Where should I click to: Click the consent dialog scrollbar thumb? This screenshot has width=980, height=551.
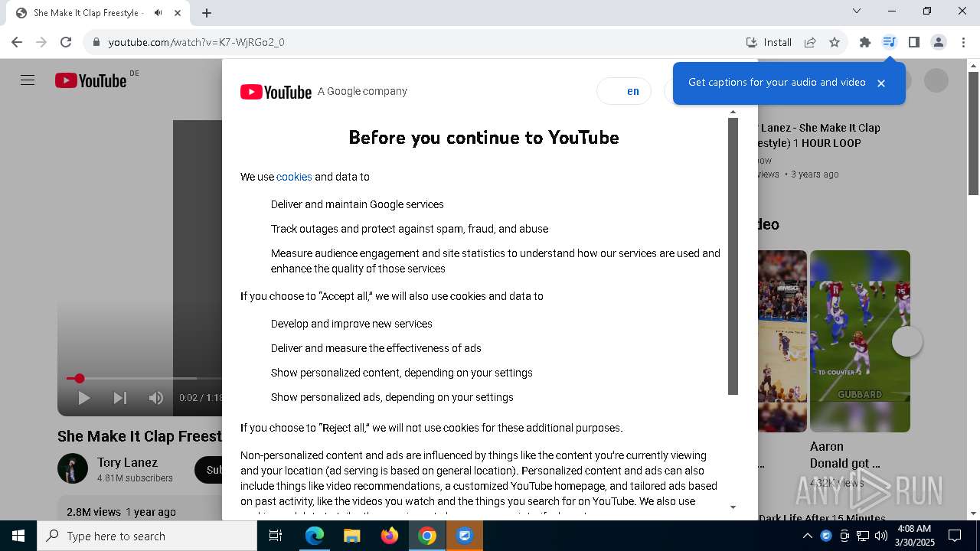[733, 256]
